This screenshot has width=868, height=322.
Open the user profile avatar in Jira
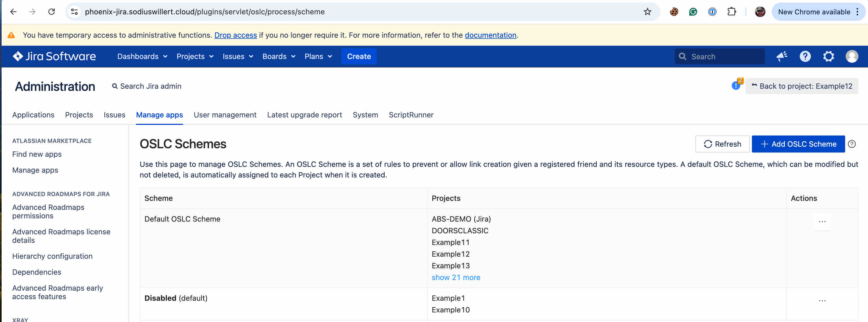852,56
